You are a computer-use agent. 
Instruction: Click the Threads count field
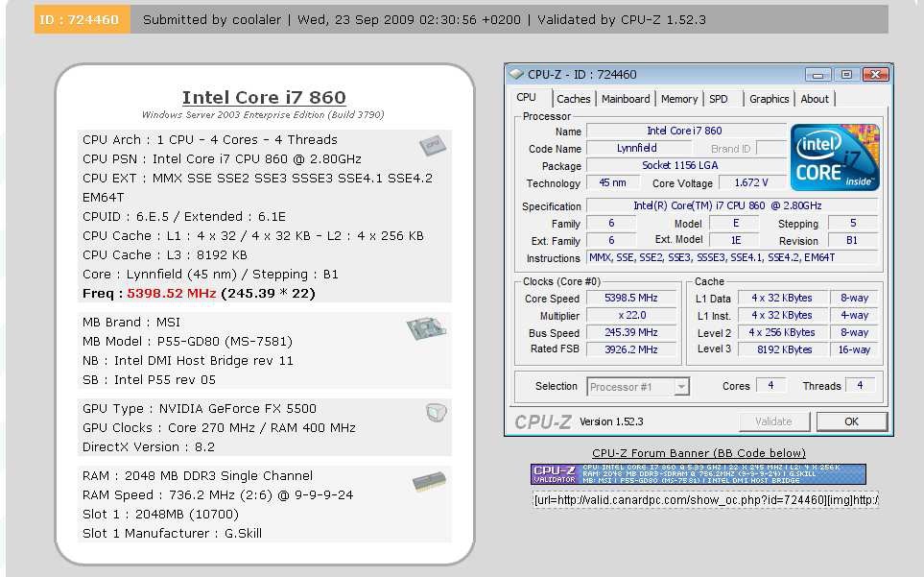tap(861, 385)
